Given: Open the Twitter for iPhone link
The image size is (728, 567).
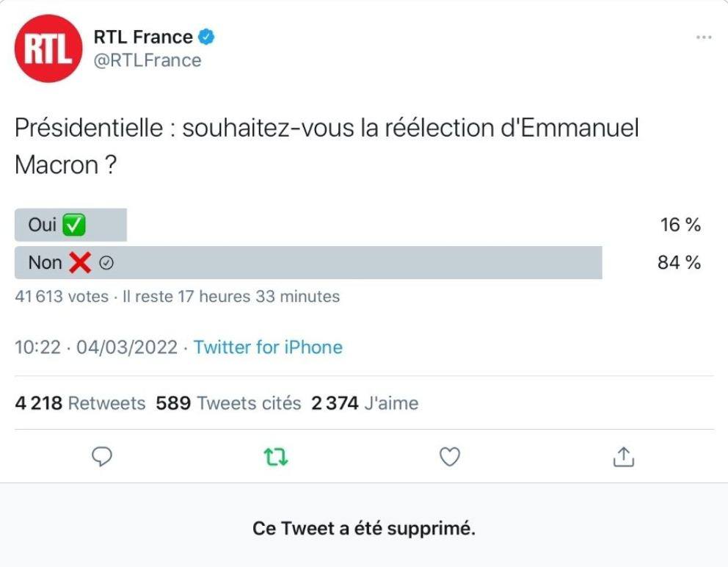Looking at the screenshot, I should 268,347.
